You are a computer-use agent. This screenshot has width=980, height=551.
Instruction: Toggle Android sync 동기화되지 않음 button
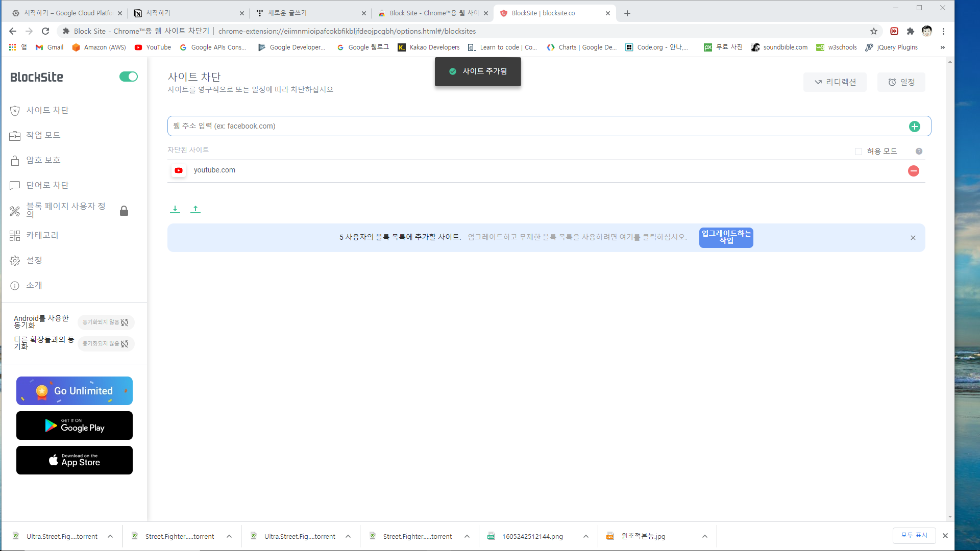pos(106,322)
